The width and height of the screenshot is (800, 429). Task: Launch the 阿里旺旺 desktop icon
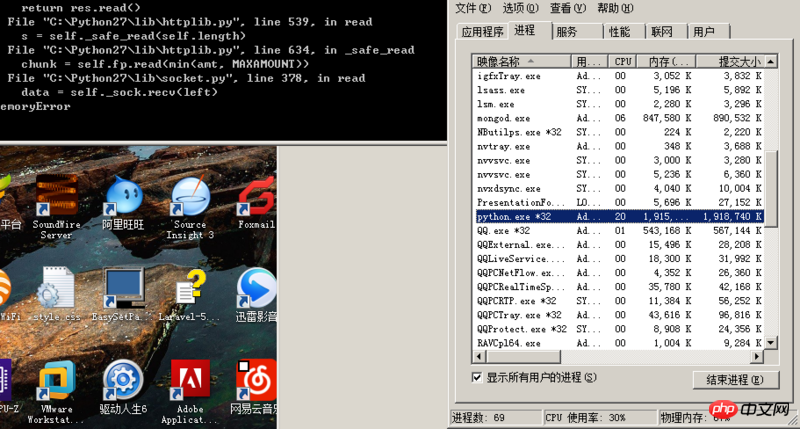123,203
